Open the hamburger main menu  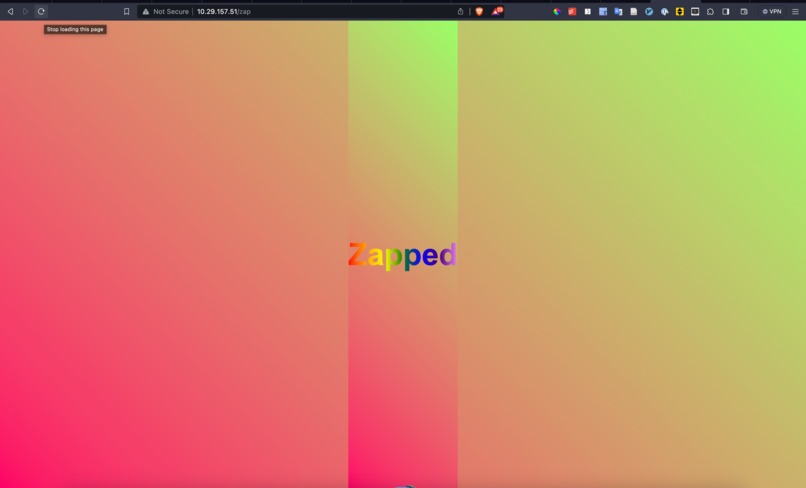pyautogui.click(x=795, y=11)
